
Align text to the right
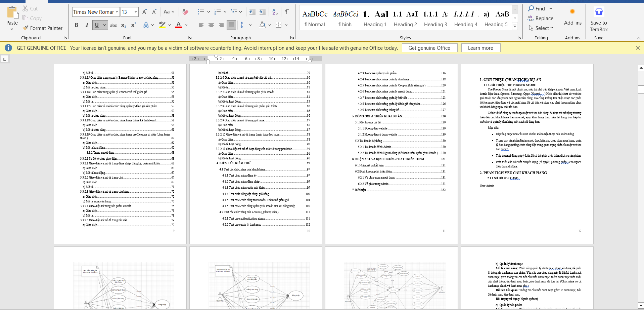(x=221, y=25)
